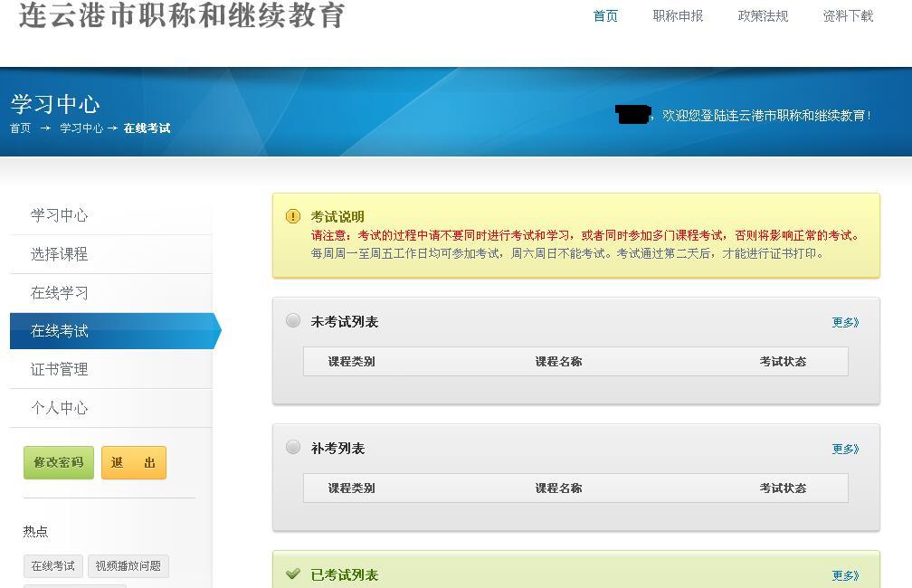Select 学习中心 in the left sidebar

[x=60, y=215]
